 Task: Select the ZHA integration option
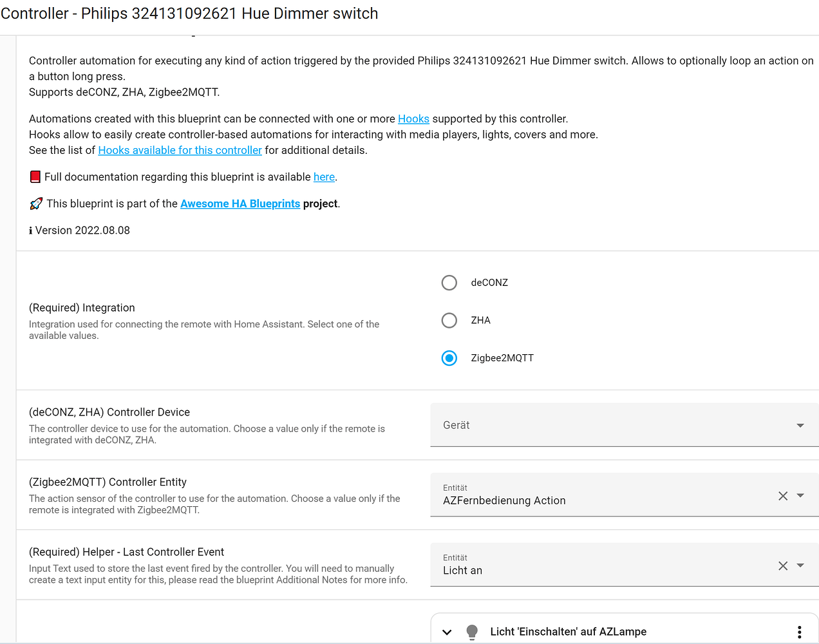pos(449,320)
